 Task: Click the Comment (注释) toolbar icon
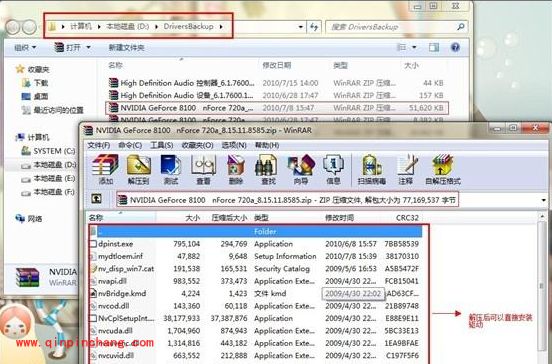click(406, 170)
